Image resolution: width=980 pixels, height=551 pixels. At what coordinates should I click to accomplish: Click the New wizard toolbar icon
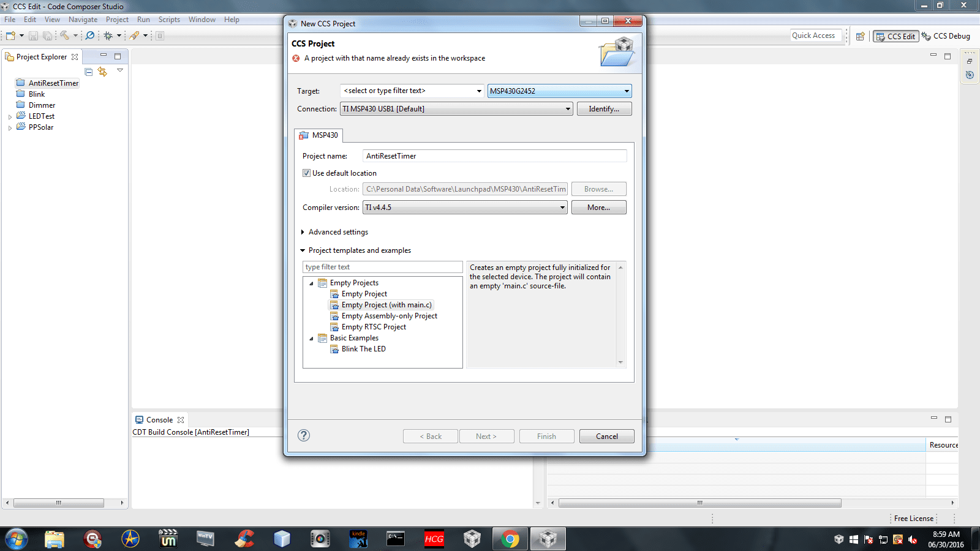(x=10, y=36)
